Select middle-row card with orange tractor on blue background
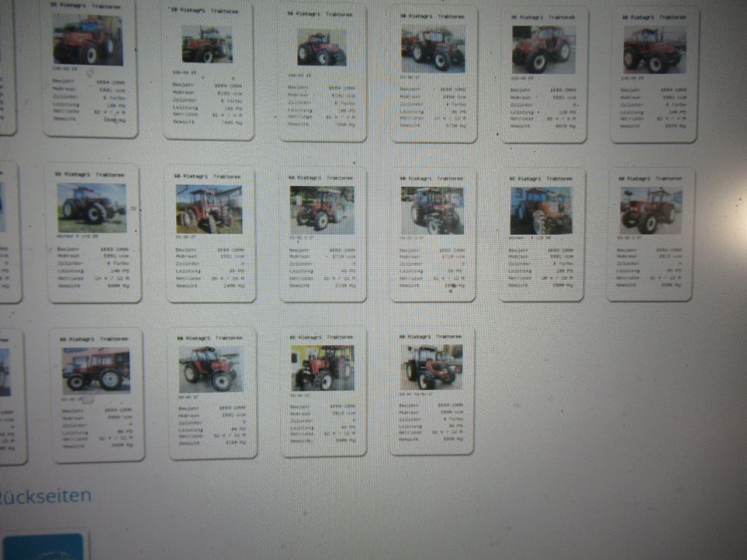This screenshot has width=747, height=560. (542, 234)
